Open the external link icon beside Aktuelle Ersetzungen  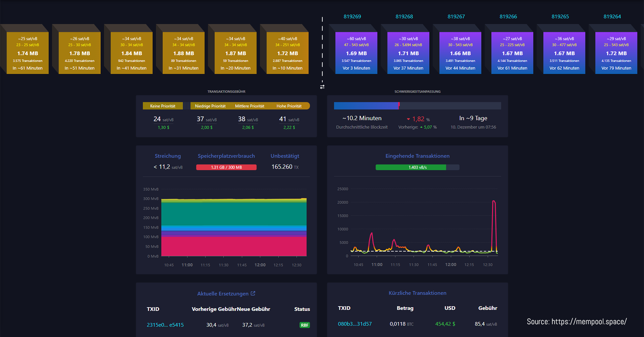(x=253, y=294)
